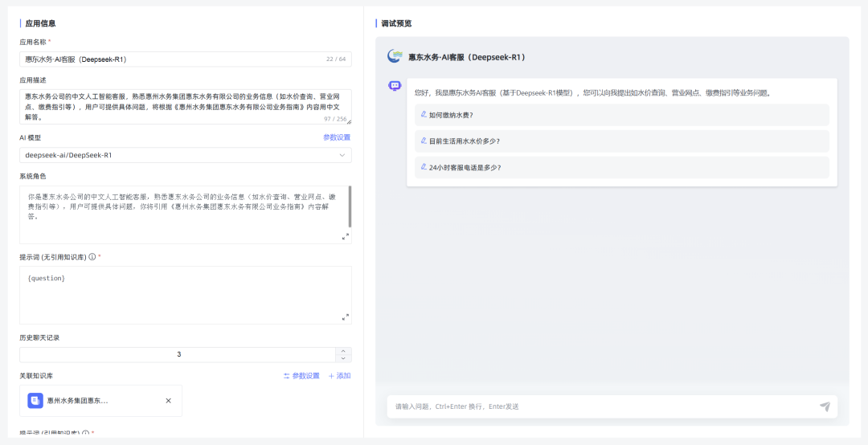Select the suggested question 如何缴纳水费?
Screen dimensions: 868x445
[x=451, y=115]
